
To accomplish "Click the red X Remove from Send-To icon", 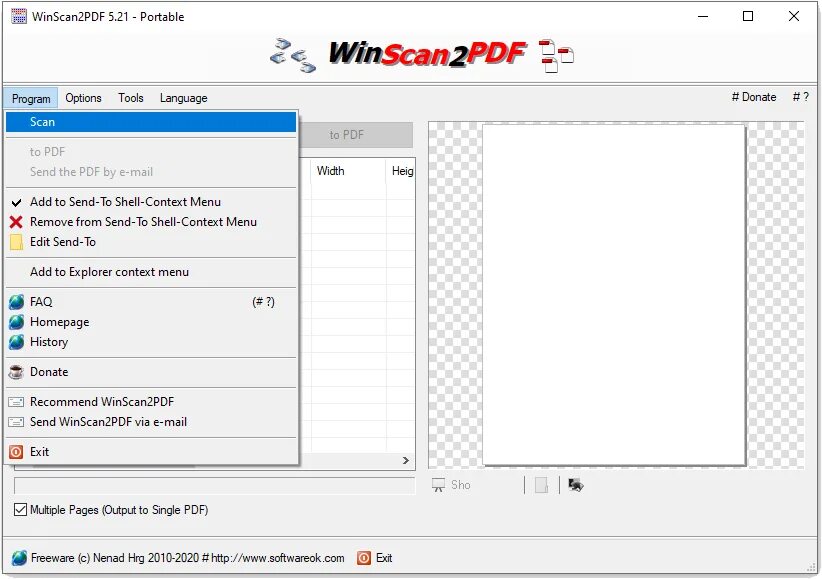I will [16, 222].
